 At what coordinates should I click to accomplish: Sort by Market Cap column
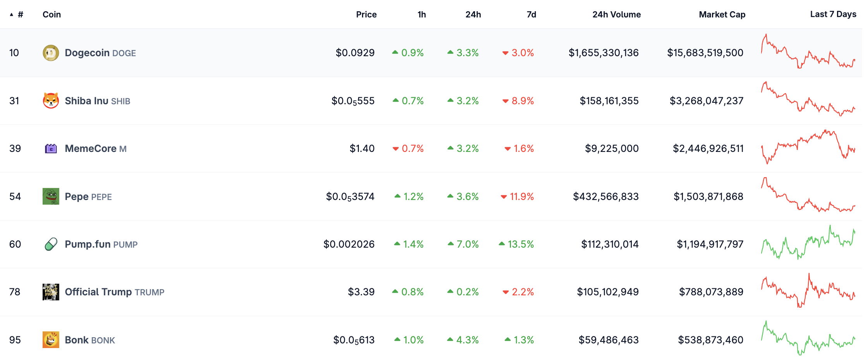(x=722, y=14)
